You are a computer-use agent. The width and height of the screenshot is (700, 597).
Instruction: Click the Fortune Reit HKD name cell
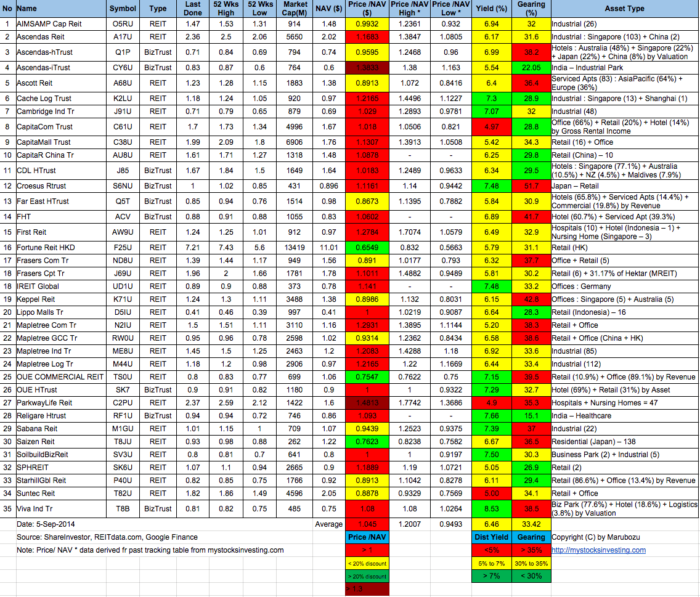[61, 248]
